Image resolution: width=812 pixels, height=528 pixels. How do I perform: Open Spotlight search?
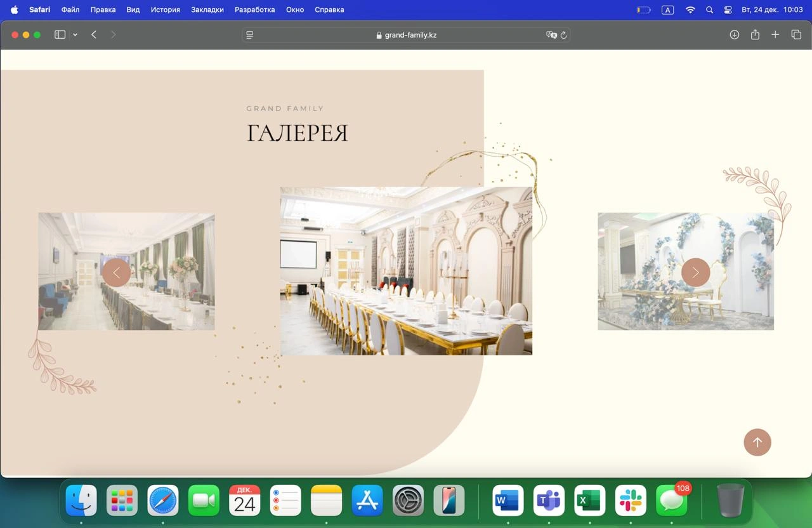[x=710, y=10]
